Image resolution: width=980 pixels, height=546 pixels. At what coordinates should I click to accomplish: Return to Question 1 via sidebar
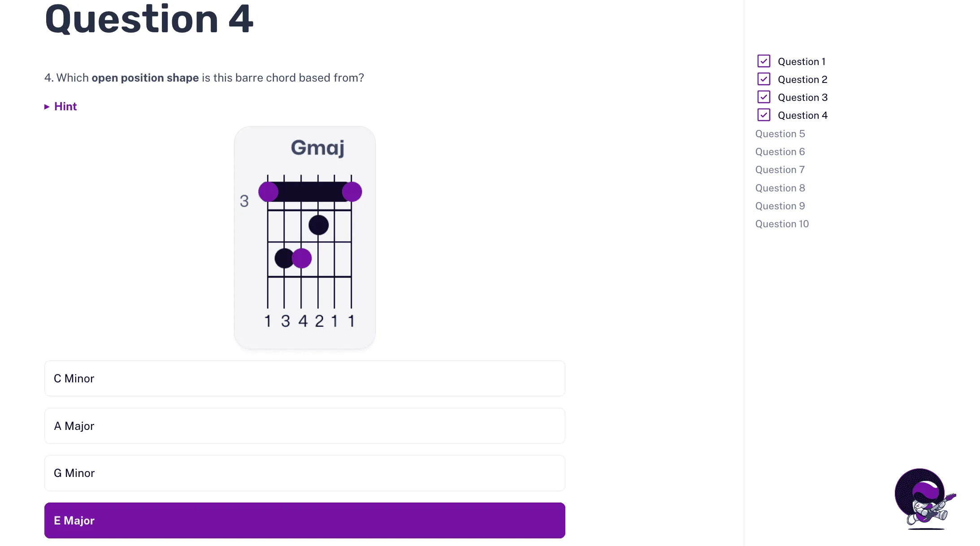pyautogui.click(x=802, y=61)
